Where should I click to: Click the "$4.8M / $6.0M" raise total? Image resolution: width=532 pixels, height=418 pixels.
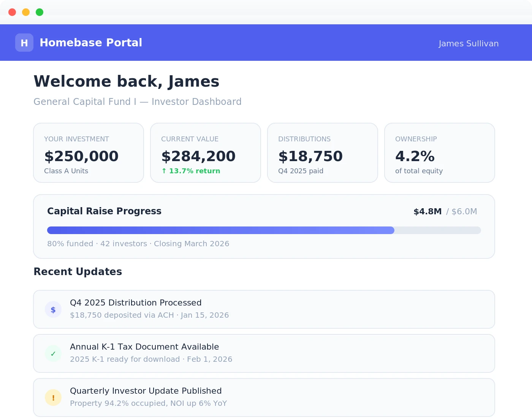pyautogui.click(x=445, y=212)
